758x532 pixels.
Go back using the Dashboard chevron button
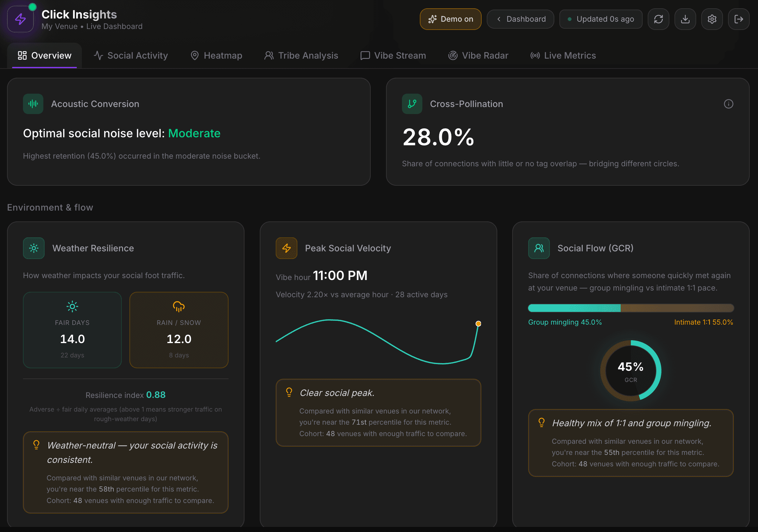[x=520, y=19]
